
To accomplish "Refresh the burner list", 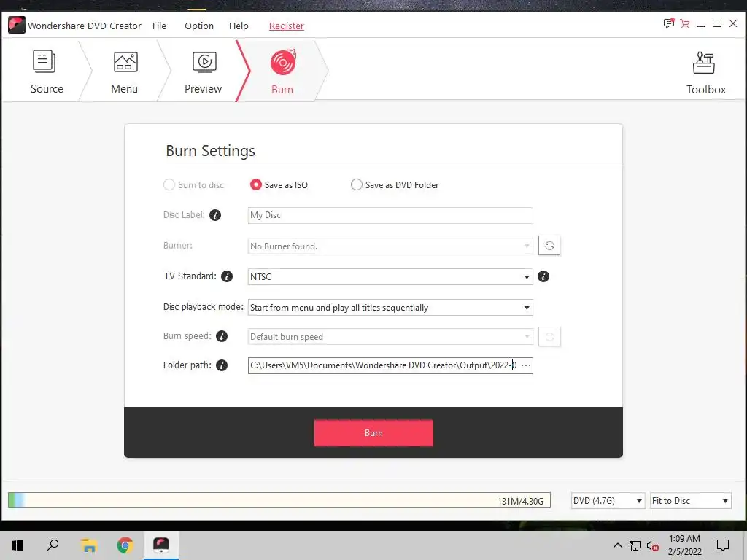I will [549, 246].
